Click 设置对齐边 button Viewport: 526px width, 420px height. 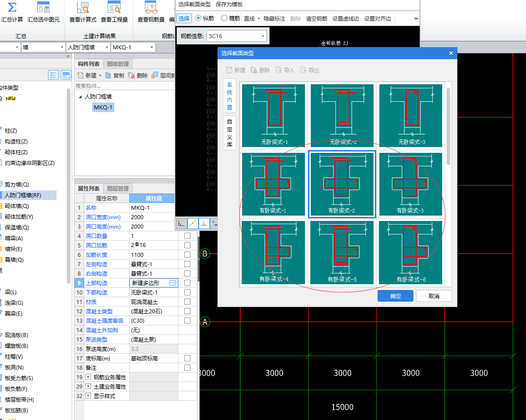click(x=378, y=18)
